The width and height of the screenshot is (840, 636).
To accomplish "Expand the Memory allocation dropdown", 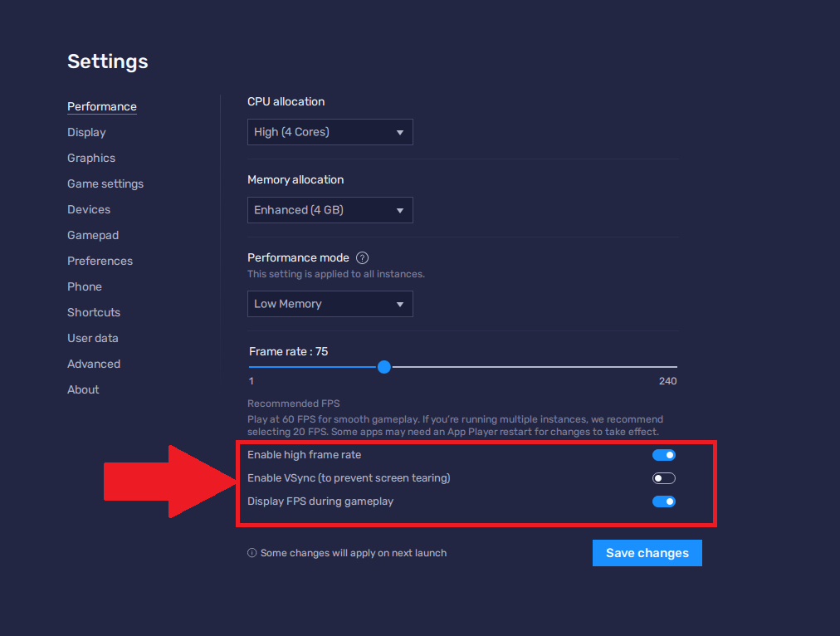I will tap(330, 209).
